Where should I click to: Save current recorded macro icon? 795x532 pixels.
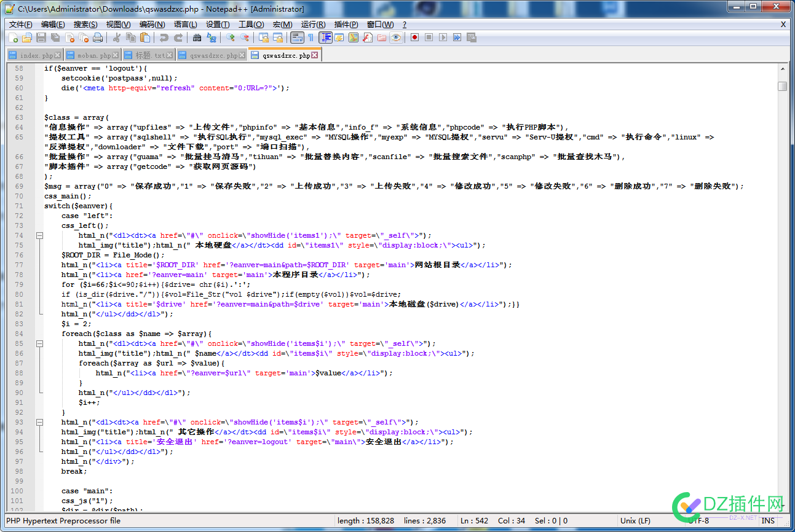(472, 37)
